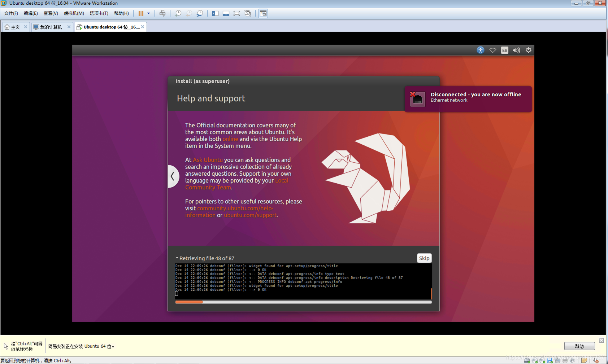Open the 'online' documentation link
608x364 pixels.
[230, 139]
